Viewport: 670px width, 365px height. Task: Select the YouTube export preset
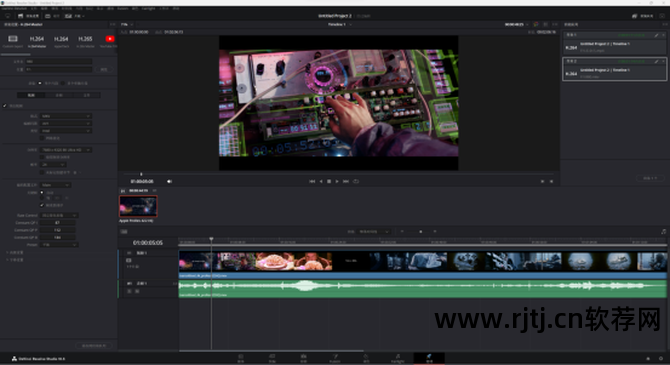[110, 39]
